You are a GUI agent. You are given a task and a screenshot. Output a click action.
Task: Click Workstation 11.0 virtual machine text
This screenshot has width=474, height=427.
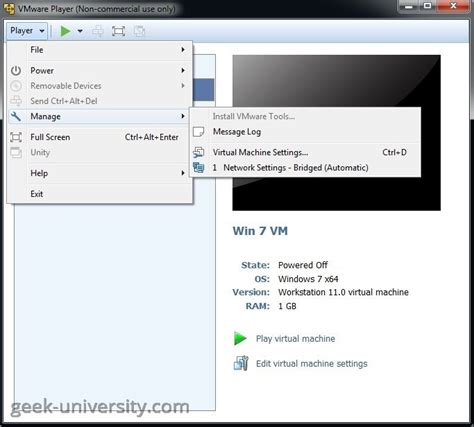[x=343, y=292]
